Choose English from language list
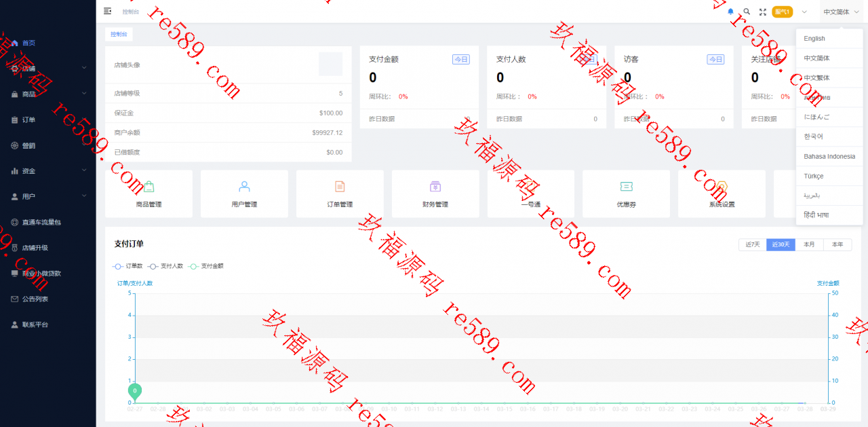Viewport: 868px width, 427px height. coord(829,39)
